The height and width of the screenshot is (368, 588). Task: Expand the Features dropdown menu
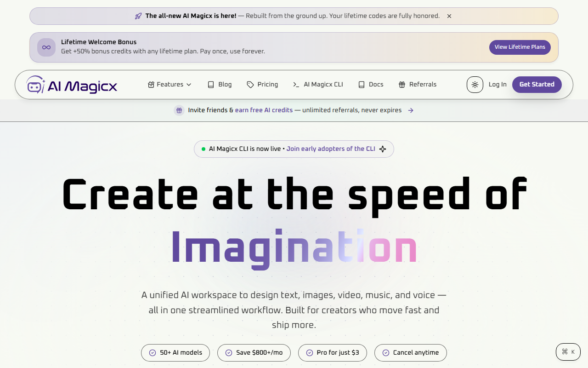pyautogui.click(x=170, y=85)
